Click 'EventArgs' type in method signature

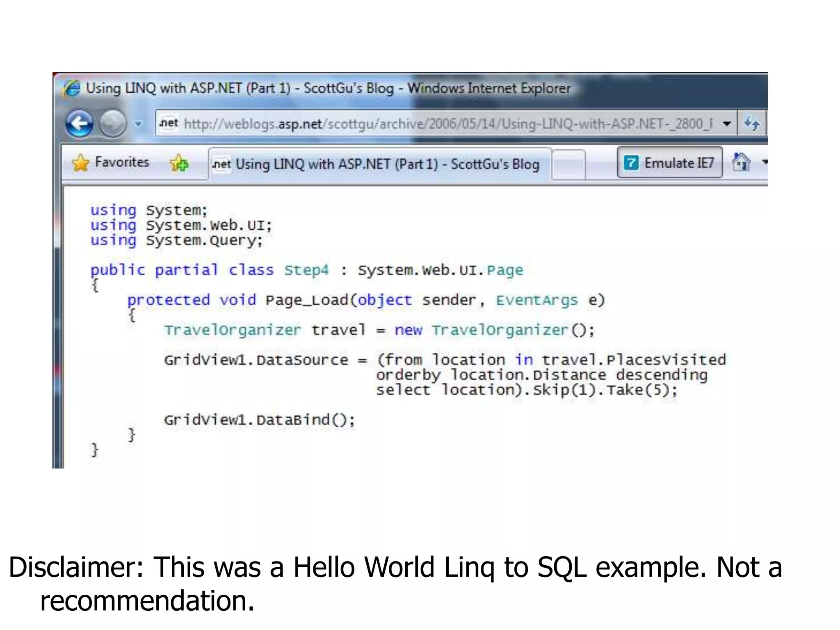point(536,300)
